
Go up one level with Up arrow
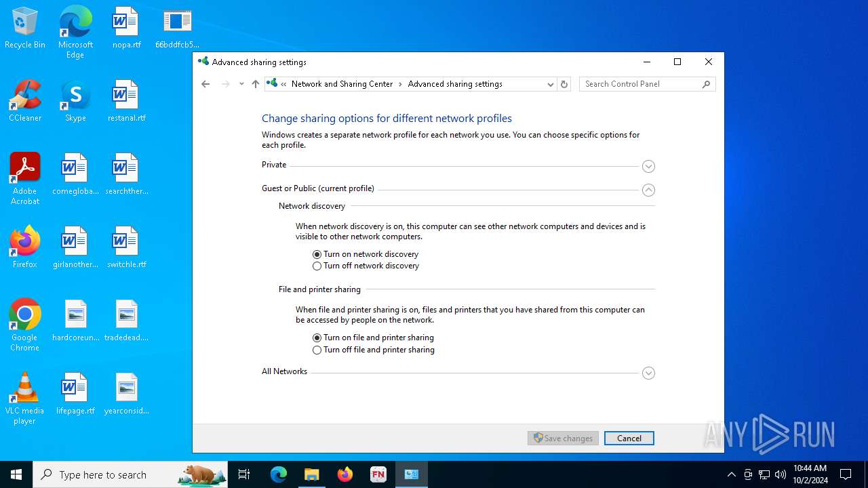pos(256,84)
